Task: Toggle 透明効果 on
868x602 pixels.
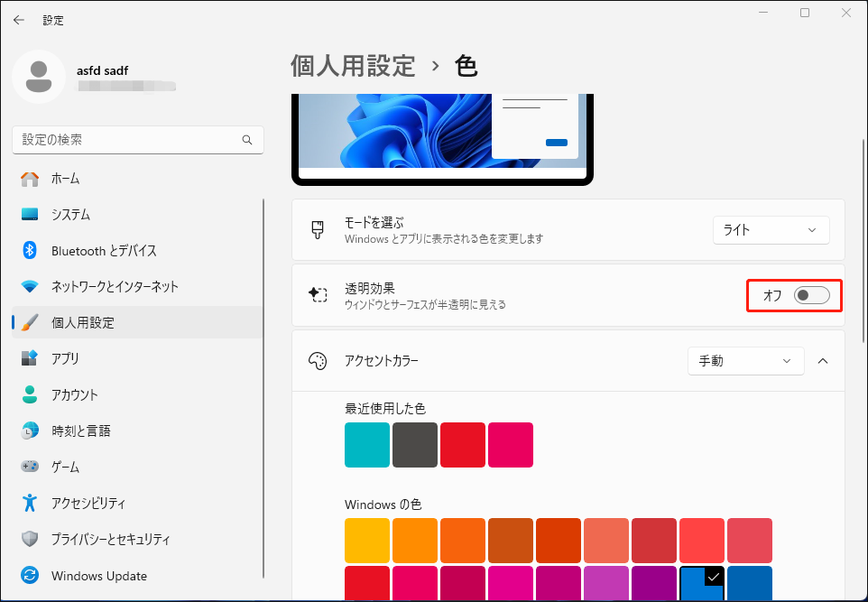Action: coord(810,295)
